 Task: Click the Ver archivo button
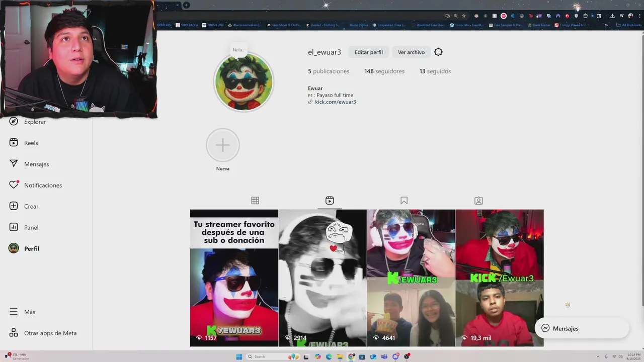point(411,52)
